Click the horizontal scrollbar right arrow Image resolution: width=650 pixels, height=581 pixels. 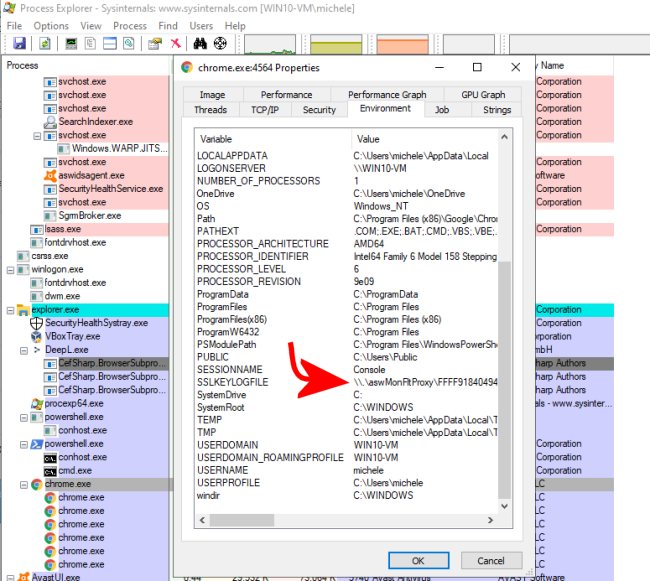click(x=490, y=520)
